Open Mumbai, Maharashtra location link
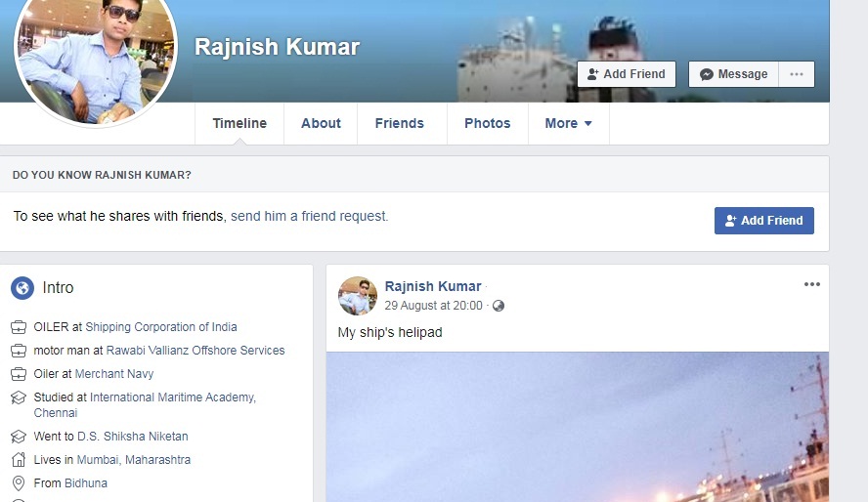 pyautogui.click(x=133, y=459)
